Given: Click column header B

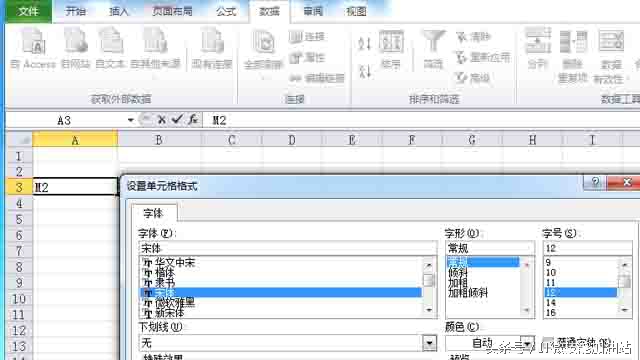Looking at the screenshot, I should point(159,140).
